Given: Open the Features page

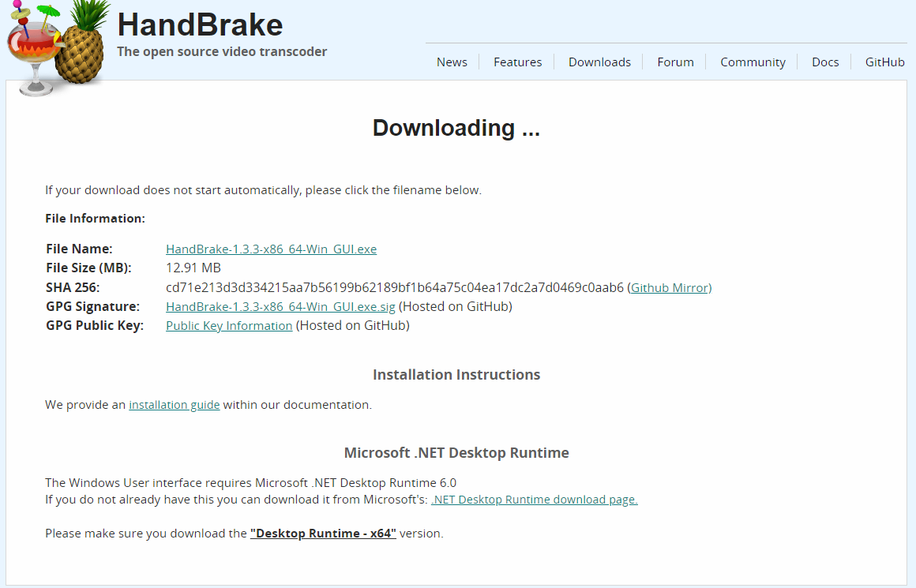Looking at the screenshot, I should (x=517, y=62).
